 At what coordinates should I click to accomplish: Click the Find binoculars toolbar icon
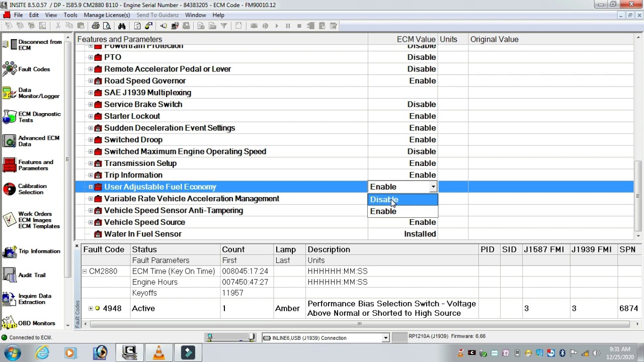[122, 26]
